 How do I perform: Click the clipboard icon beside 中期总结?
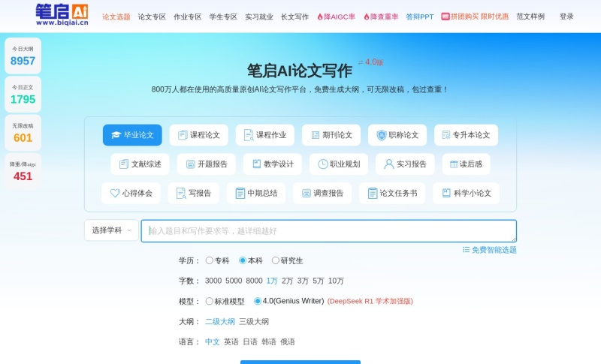240,194
